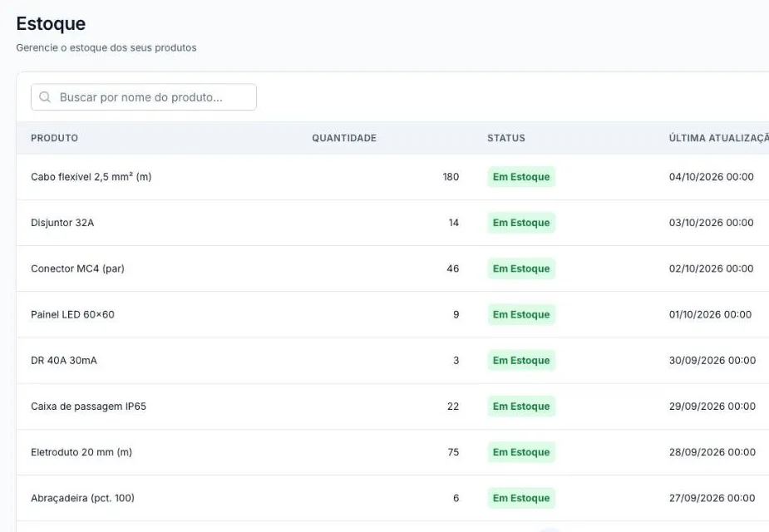
Task: Click 'Em Estoque' badge for Conector MC4
Action: 521,268
